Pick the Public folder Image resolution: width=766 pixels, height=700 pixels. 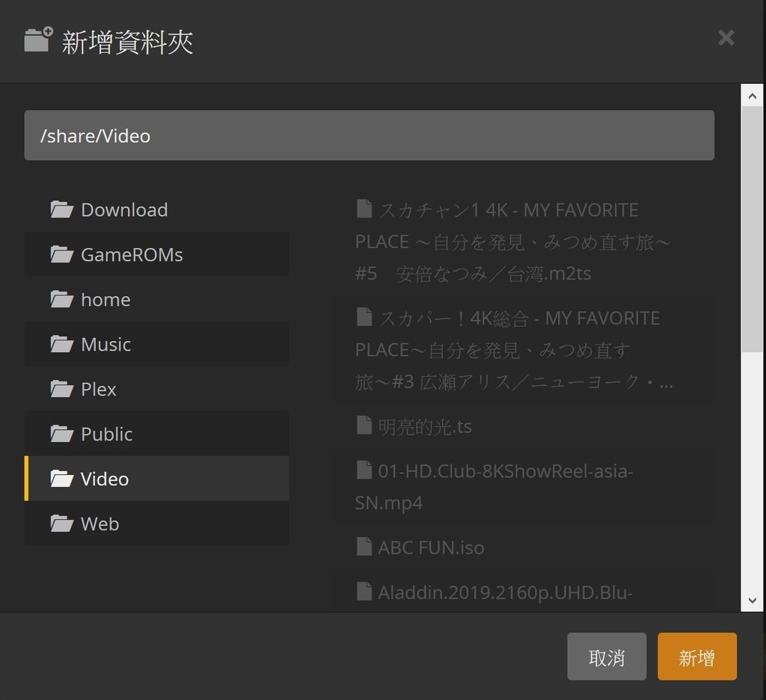156,434
